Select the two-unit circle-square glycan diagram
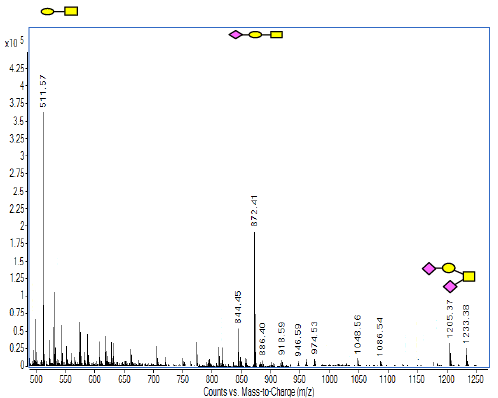Image resolution: width=498 pixels, height=398 pixels. coord(59,11)
